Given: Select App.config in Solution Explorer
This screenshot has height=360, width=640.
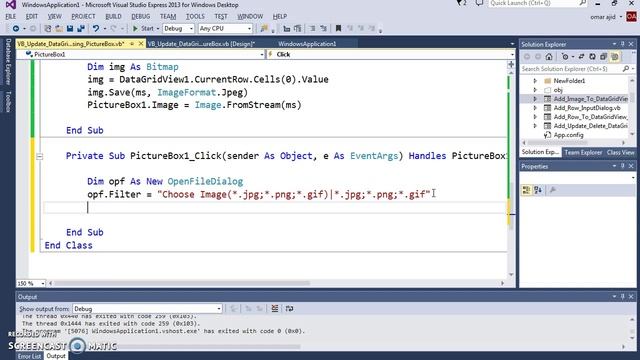Looking at the screenshot, I should 568,135.
